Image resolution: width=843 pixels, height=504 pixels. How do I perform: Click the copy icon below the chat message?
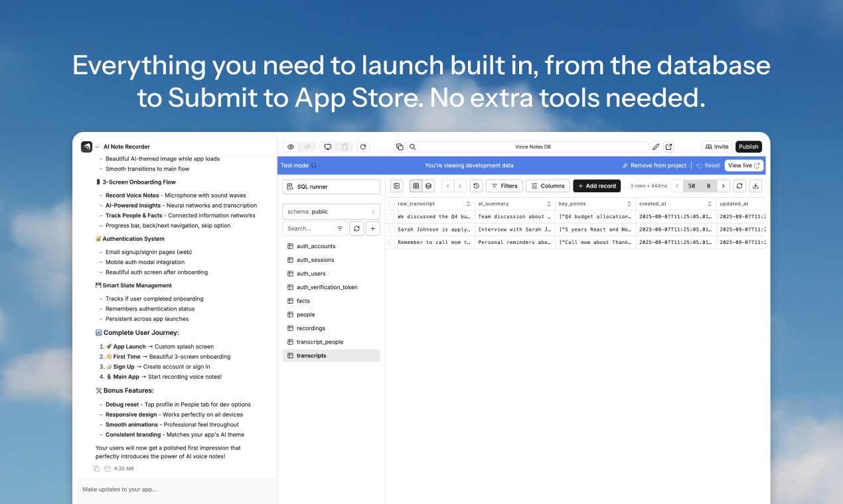pyautogui.click(x=97, y=468)
